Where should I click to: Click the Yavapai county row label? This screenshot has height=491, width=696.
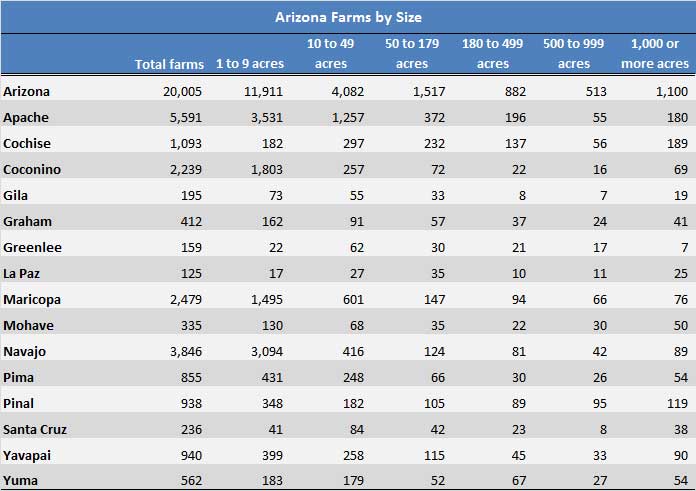tap(30, 455)
